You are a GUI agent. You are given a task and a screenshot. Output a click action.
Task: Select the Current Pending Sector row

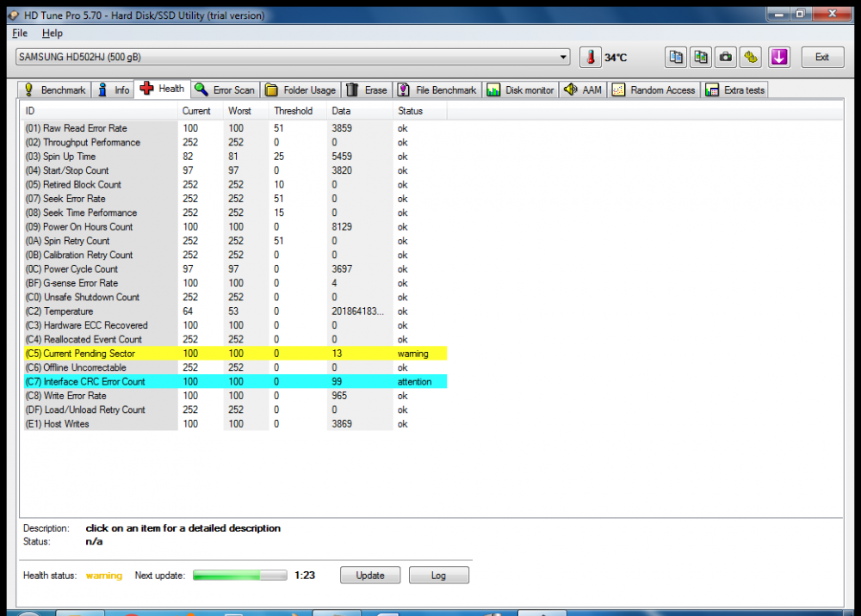[x=232, y=354]
